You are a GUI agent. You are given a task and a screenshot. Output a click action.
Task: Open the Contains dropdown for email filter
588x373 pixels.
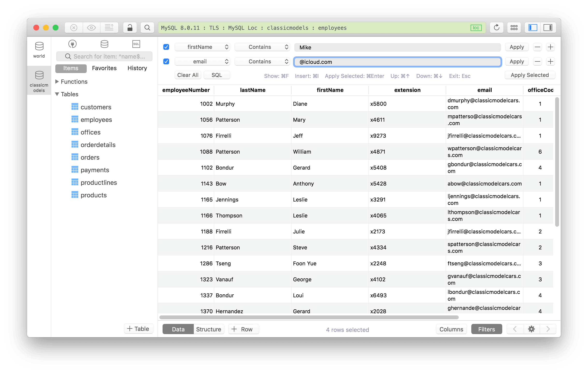(x=262, y=61)
